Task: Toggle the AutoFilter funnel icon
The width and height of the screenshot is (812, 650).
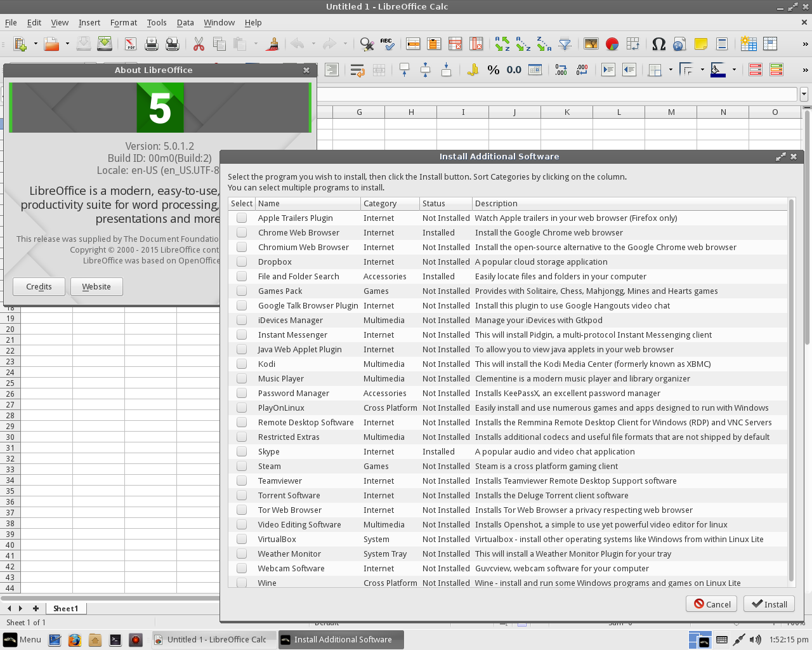Action: point(565,44)
